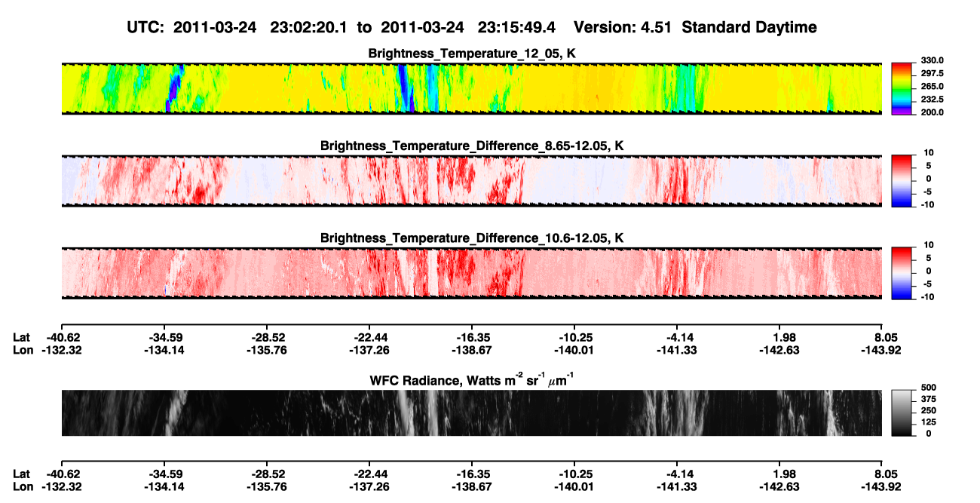This screenshot has width=980, height=503.
Task: Click the Brightness_Temperature_Difference_8.65-12.05, K title
Action: point(472,146)
